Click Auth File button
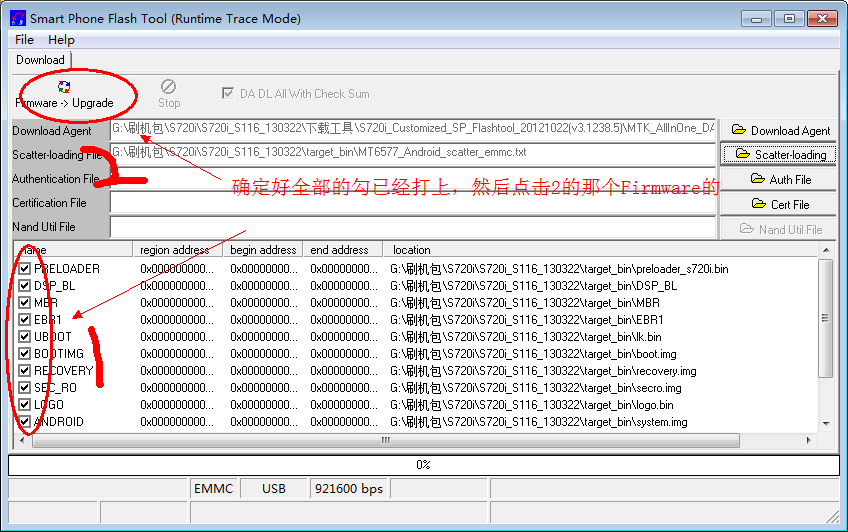This screenshot has height=532, width=848. pyautogui.click(x=778, y=179)
